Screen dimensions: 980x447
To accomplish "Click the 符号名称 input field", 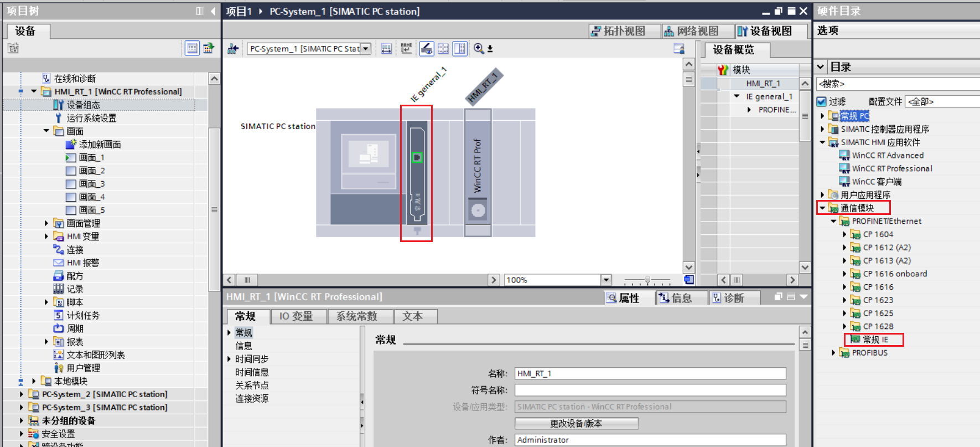I will pyautogui.click(x=650, y=391).
